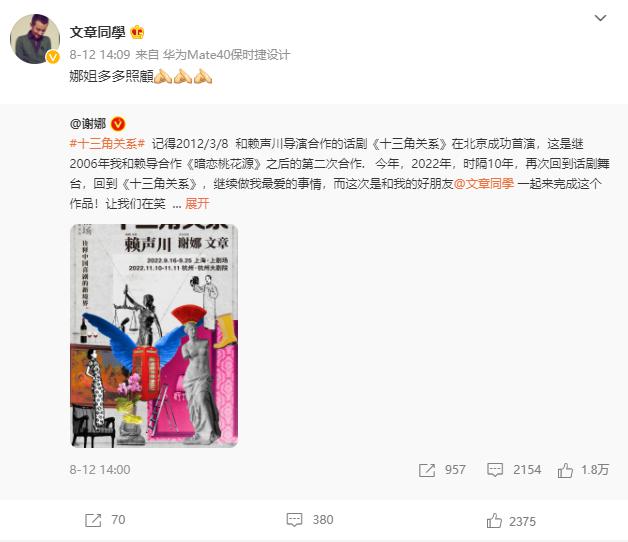Like the original post with 1.8万 likes
The image size is (628, 542).
[x=565, y=469]
